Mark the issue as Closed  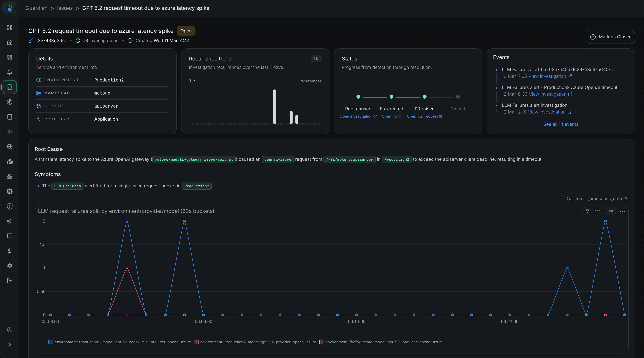[610, 37]
